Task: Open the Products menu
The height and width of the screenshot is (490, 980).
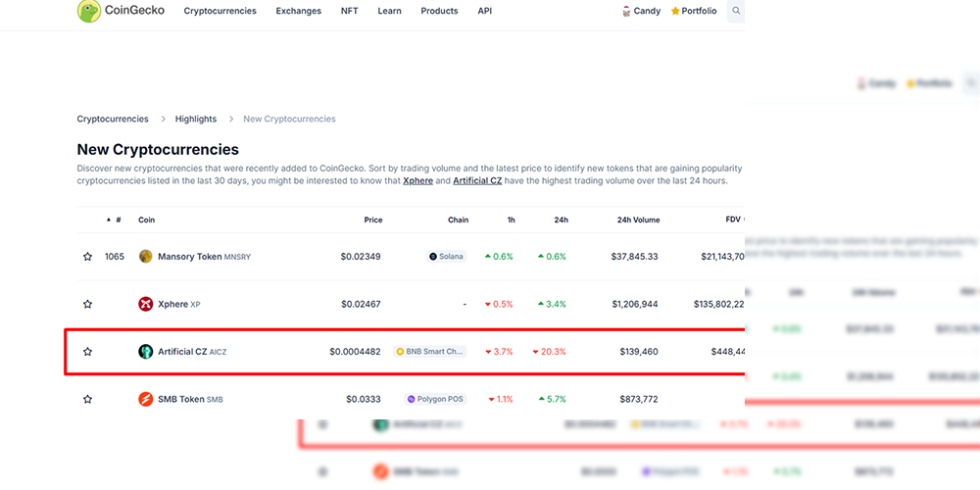Action: 439,11
